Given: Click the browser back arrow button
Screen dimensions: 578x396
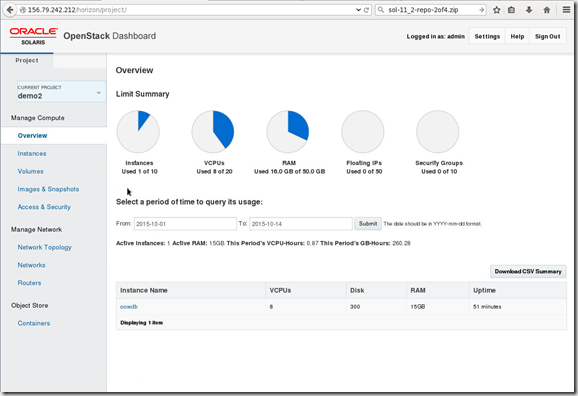Looking at the screenshot, I should coord(10,10).
